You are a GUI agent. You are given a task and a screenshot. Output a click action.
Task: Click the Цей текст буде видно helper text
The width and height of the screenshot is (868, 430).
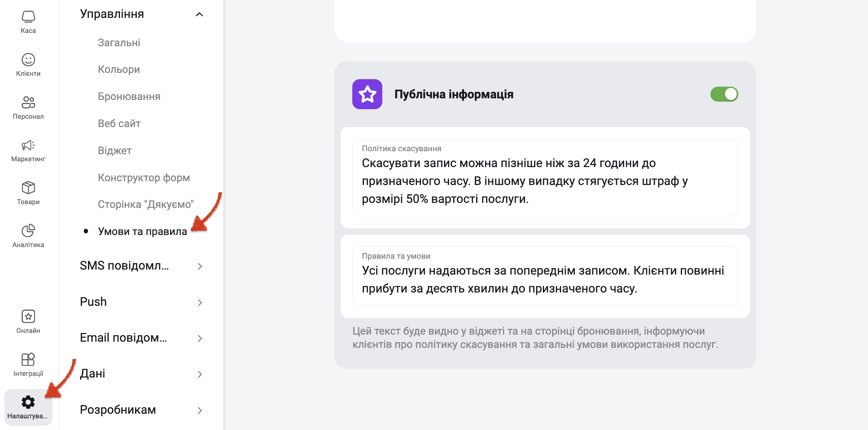tap(535, 338)
